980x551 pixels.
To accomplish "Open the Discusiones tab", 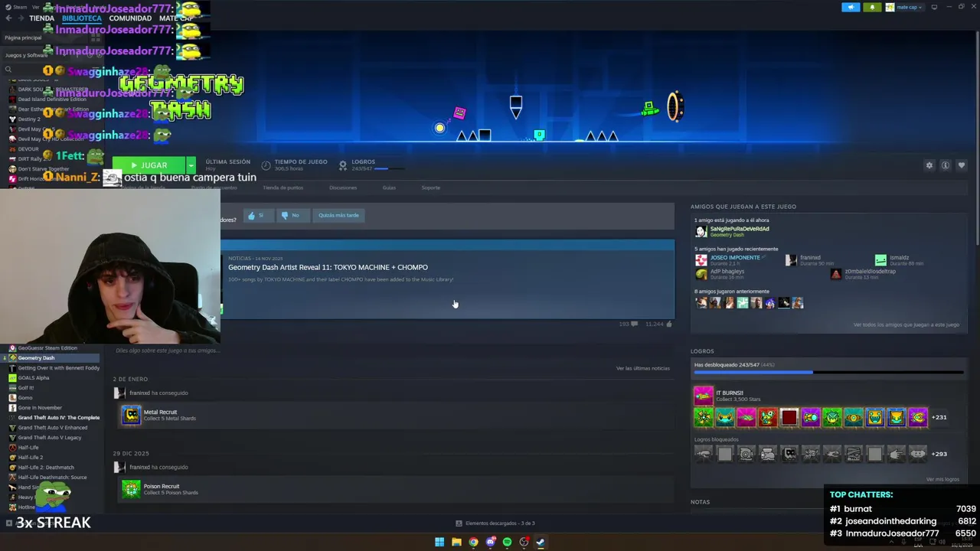I will [343, 187].
